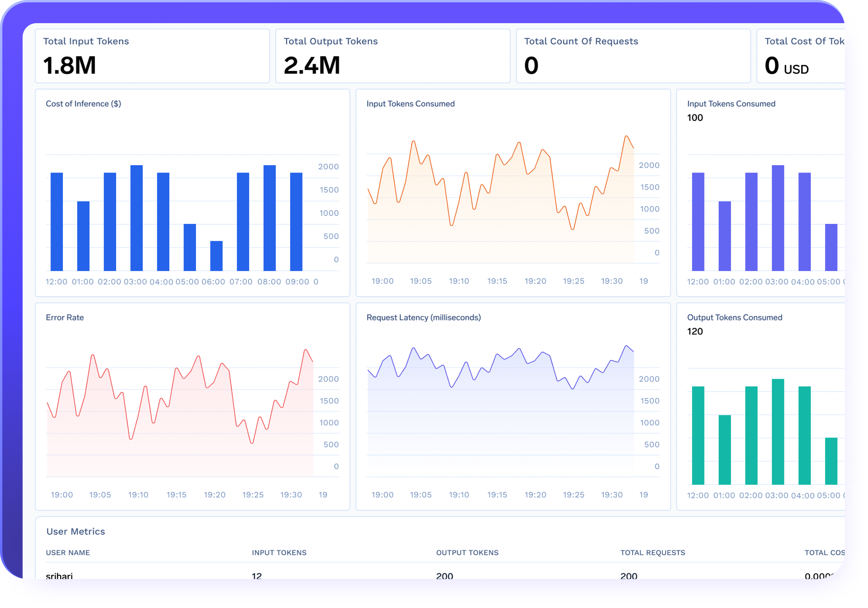Click the blue bar at 08:00
This screenshot has width=868, height=608.
270,218
